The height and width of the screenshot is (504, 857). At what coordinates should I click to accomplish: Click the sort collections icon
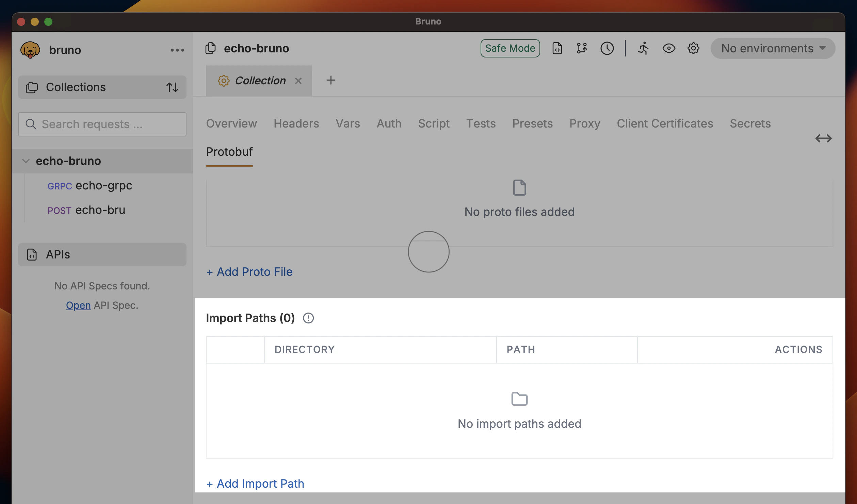coord(173,87)
